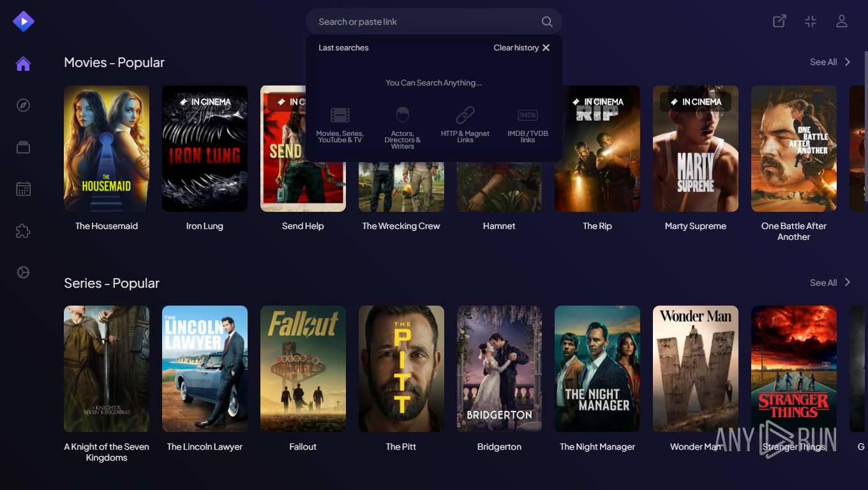Expand Movies - Popular with chevron arrow
Viewport: 868px width, 490px height.
pyautogui.click(x=848, y=62)
